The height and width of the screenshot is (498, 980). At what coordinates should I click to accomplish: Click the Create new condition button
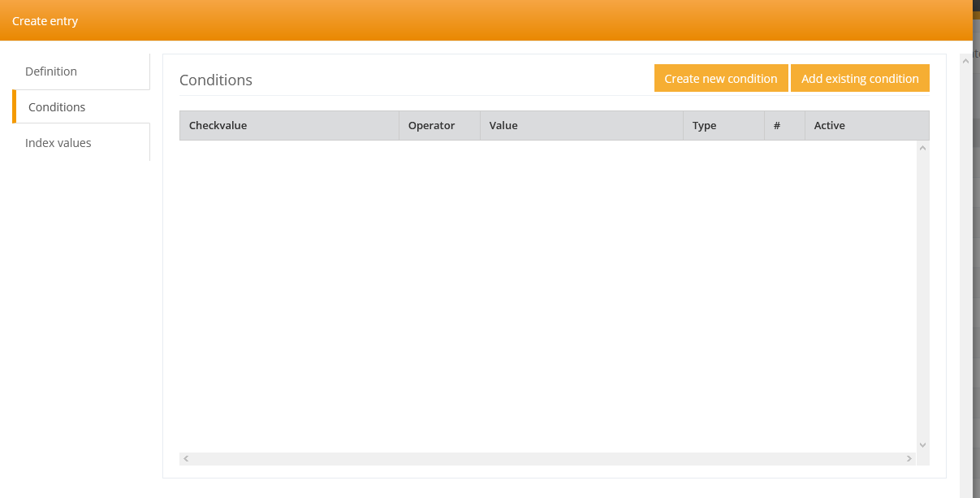pyautogui.click(x=720, y=79)
